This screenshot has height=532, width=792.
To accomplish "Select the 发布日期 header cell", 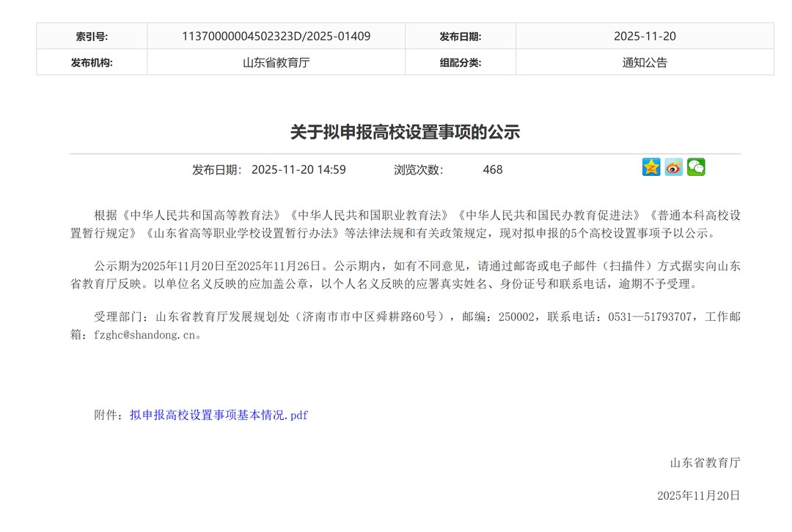I will click(461, 35).
